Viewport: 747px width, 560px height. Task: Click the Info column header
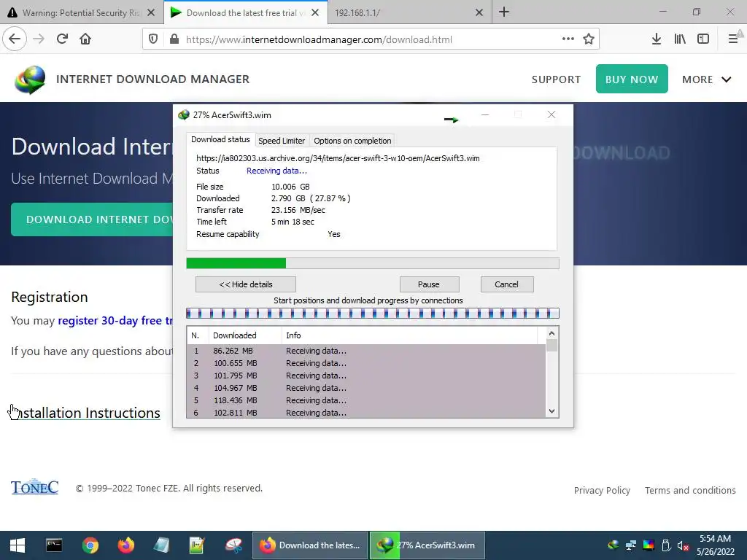click(x=410, y=335)
